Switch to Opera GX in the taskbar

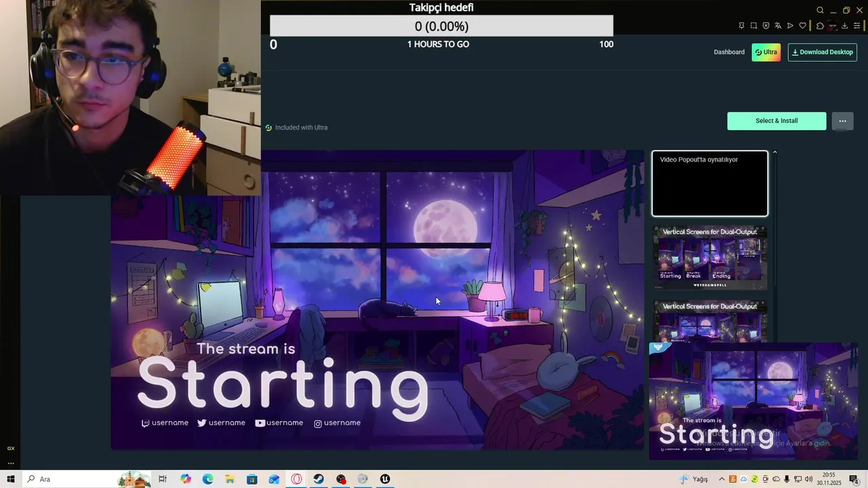pyautogui.click(x=296, y=479)
